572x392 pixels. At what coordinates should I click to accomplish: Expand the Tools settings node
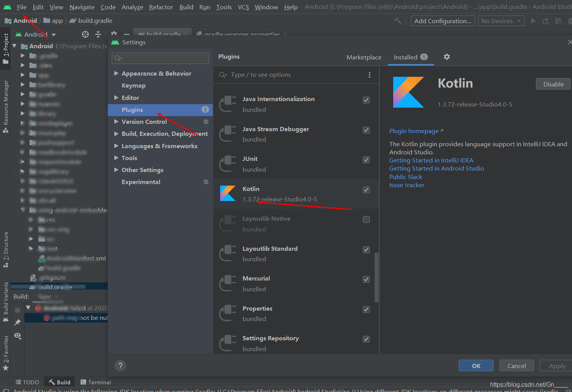pos(116,158)
